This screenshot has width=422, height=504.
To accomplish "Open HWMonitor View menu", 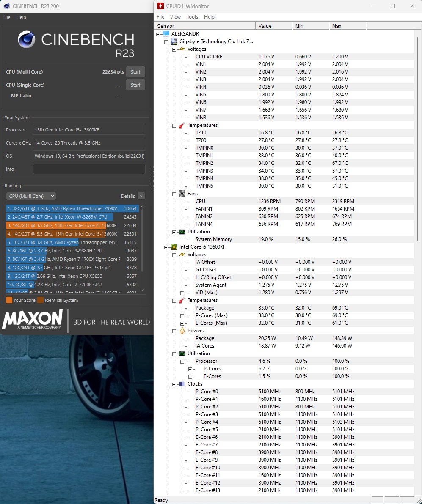I will click(x=175, y=17).
